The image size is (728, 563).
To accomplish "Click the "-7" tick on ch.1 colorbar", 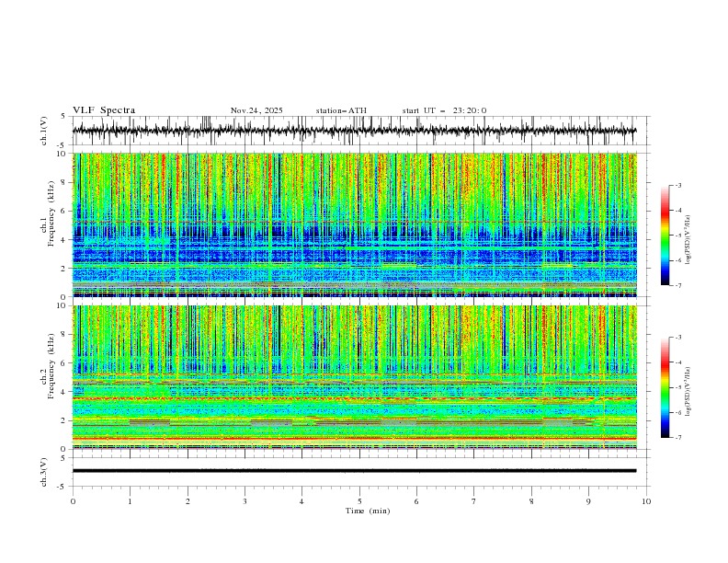I will coord(678,285).
